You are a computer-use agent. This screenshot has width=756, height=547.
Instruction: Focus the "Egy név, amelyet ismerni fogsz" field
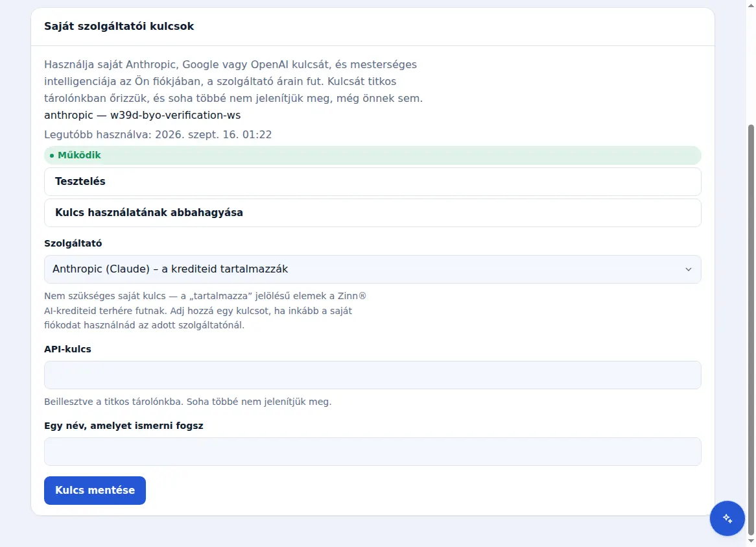(372, 452)
